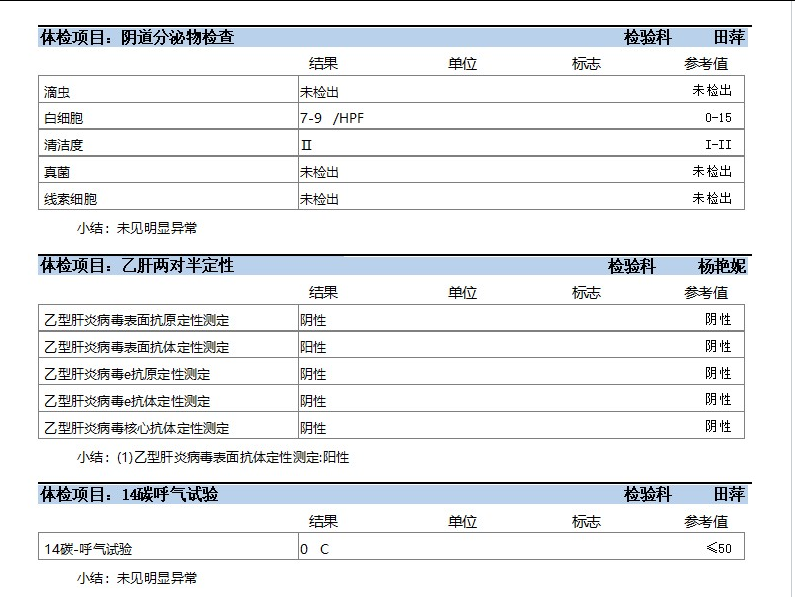795x597 pixels.
Task: Select 乙型肝炎病毒表面抗原定性测定 row label
Action: click(137, 320)
